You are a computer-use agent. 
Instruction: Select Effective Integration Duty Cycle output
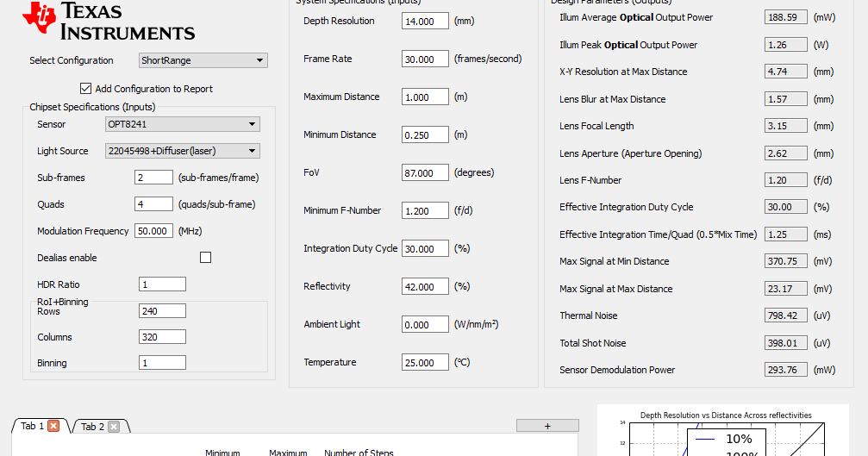786,207
